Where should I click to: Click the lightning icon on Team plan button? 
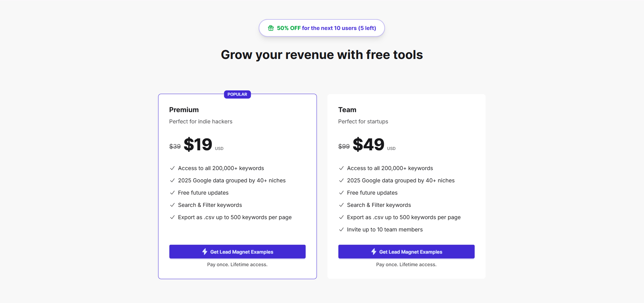click(373, 252)
